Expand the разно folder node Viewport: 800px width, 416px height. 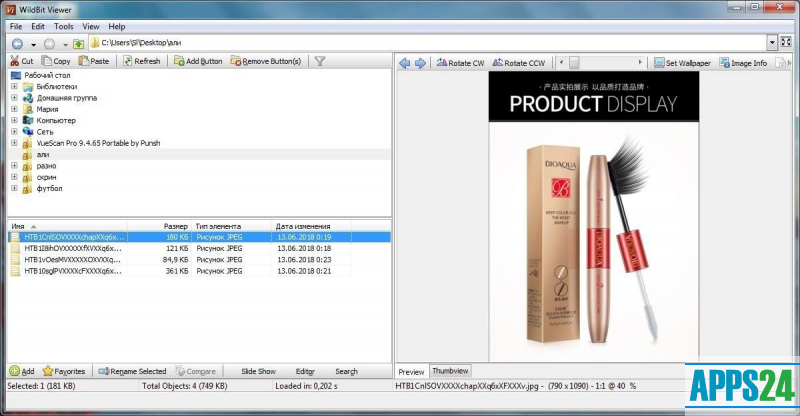click(14, 165)
